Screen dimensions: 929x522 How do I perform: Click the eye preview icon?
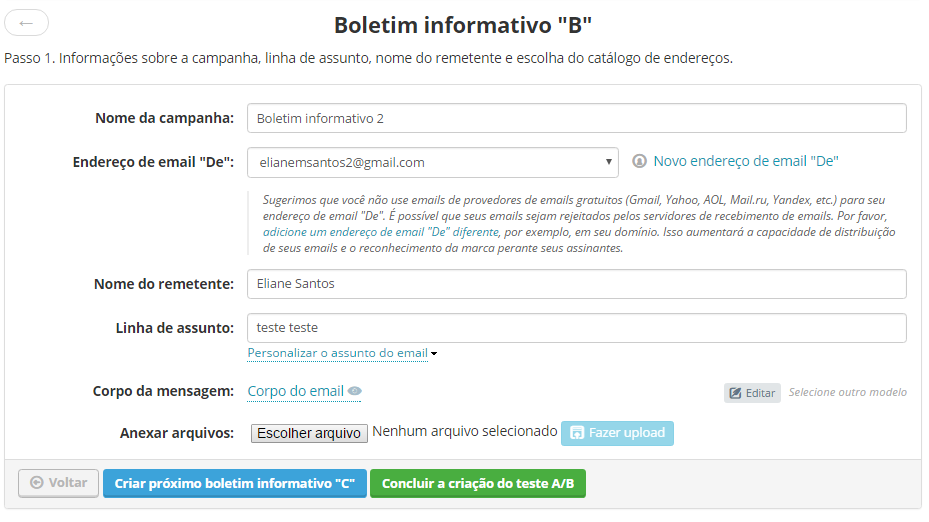(354, 391)
